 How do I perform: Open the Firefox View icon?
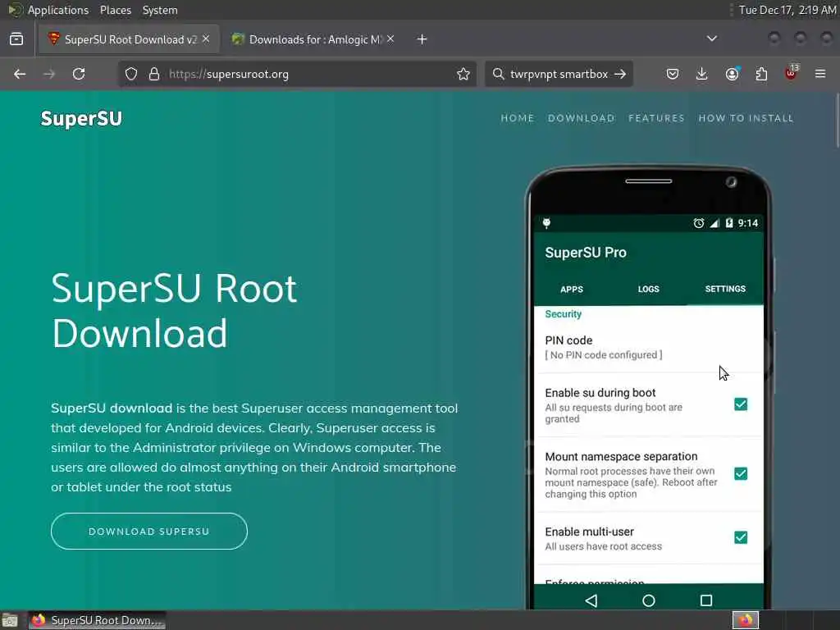tap(16, 39)
